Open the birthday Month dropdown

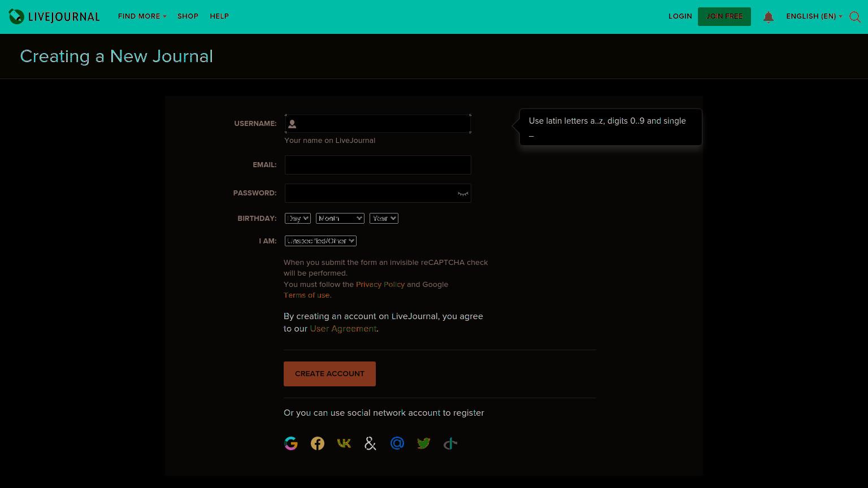(340, 218)
